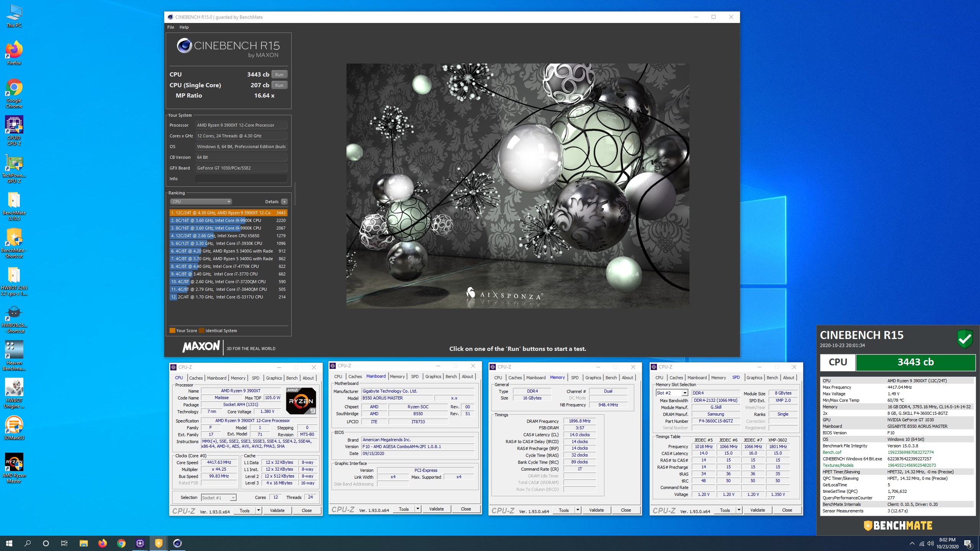Open the Windows Start menu

coord(9,543)
